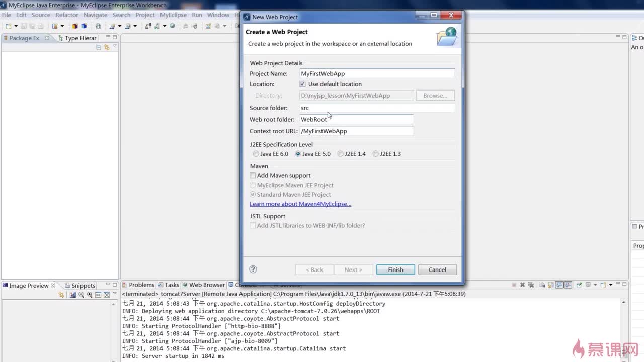Open the File menu
Viewport: 644px width, 362px height.
coord(7,15)
